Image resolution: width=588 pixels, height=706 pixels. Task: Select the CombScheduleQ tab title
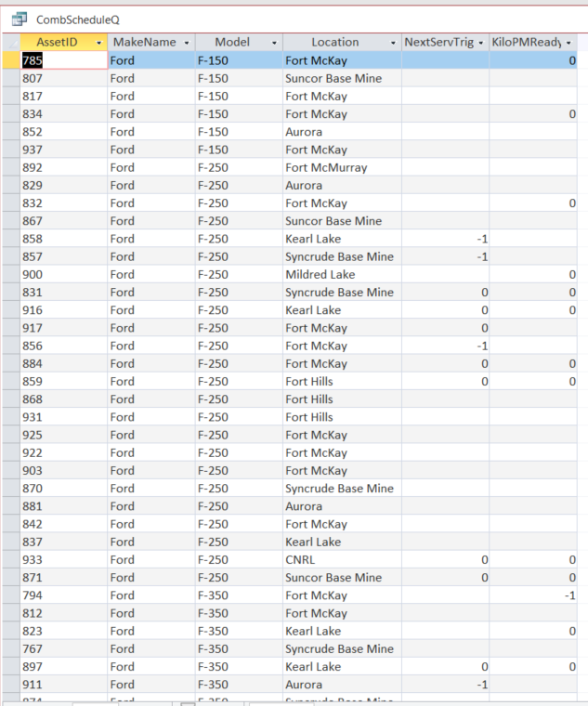tap(77, 20)
